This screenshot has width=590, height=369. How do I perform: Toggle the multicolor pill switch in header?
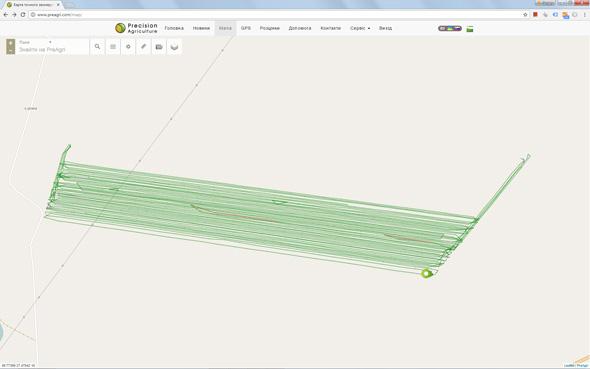pos(450,29)
